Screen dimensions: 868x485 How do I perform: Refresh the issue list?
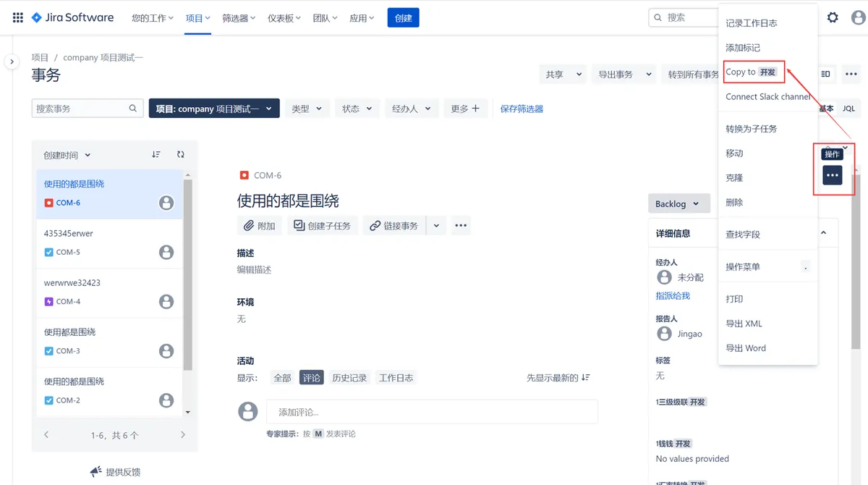[x=181, y=154]
